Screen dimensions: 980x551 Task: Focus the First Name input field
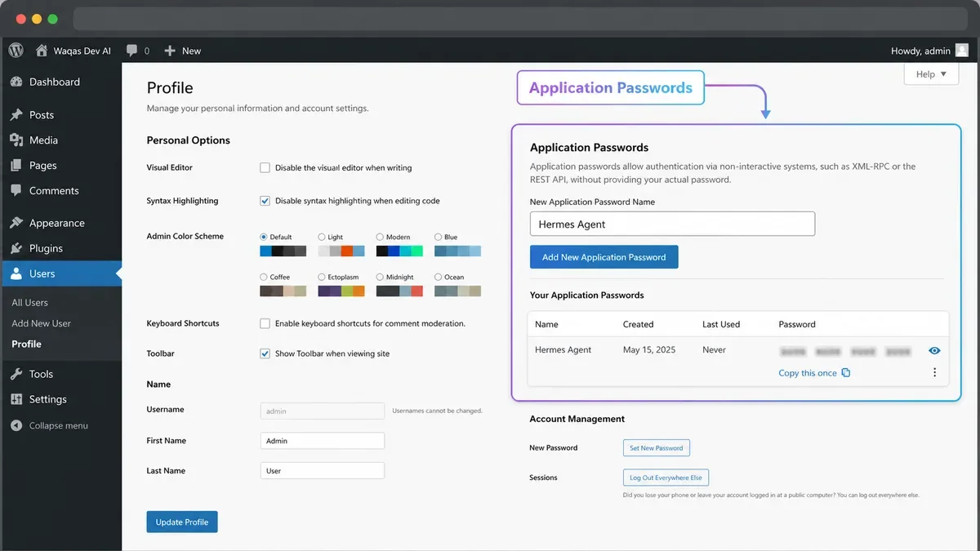[322, 441]
